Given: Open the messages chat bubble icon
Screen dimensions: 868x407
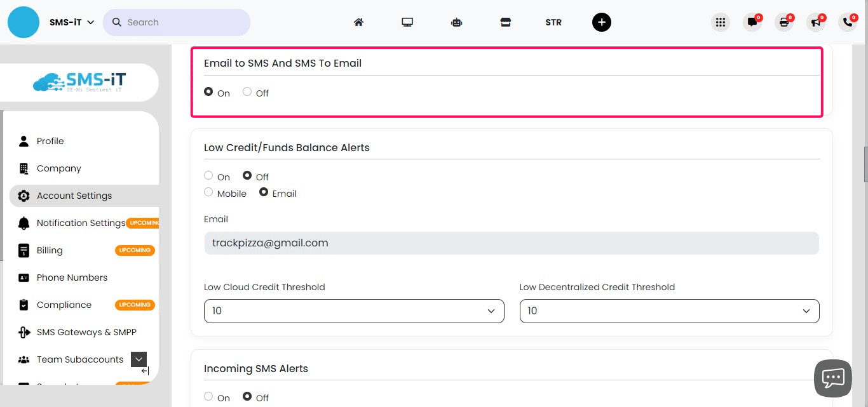Looking at the screenshot, I should click(x=752, y=22).
